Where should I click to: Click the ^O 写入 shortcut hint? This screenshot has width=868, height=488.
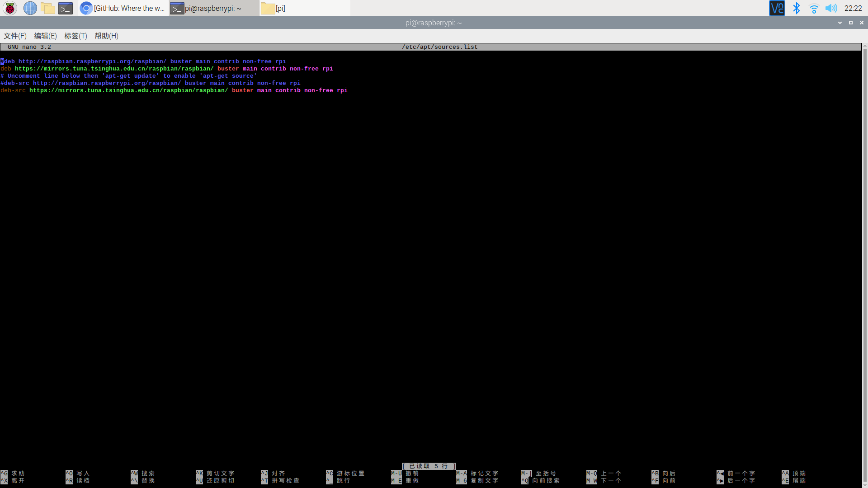coord(78,474)
